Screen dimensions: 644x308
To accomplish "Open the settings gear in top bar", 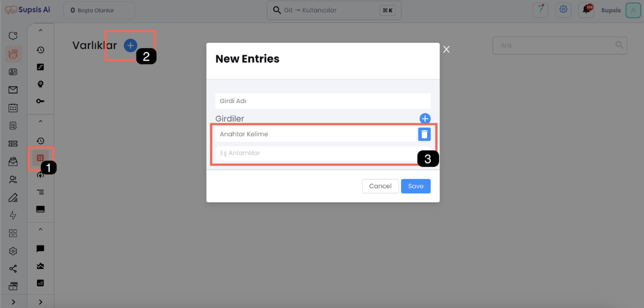I will pyautogui.click(x=563, y=10).
